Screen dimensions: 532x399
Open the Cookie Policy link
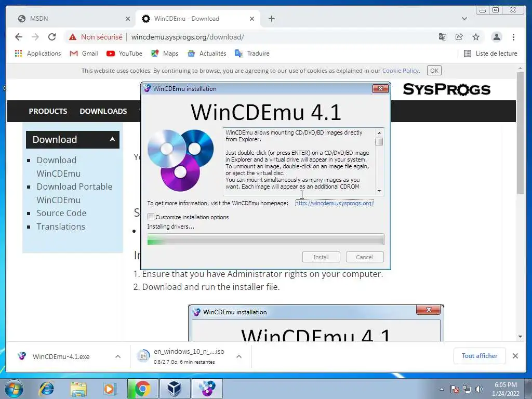coord(401,71)
